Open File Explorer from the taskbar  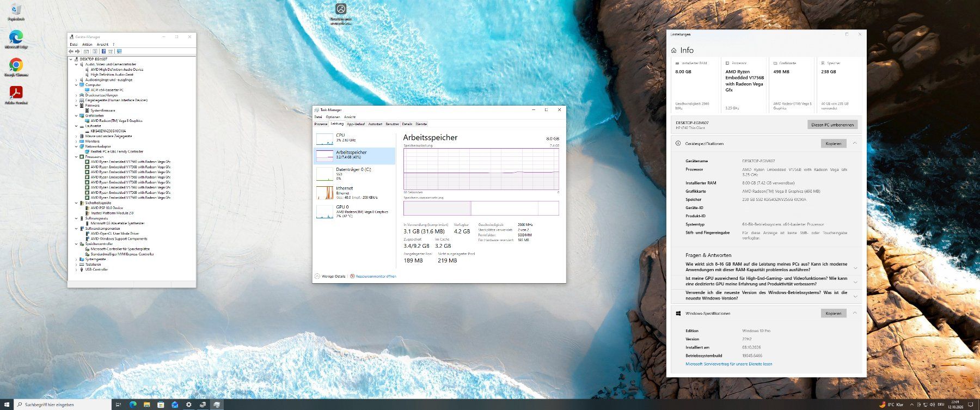(x=146, y=405)
